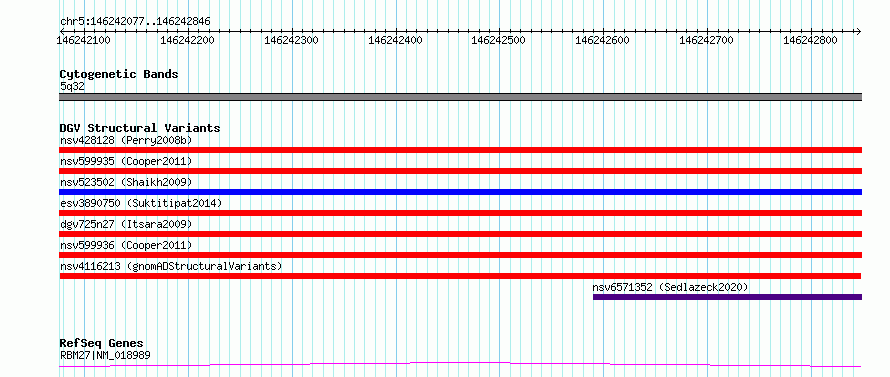Click ruler position 146242500
This screenshot has width=890, height=377.
pos(498,40)
